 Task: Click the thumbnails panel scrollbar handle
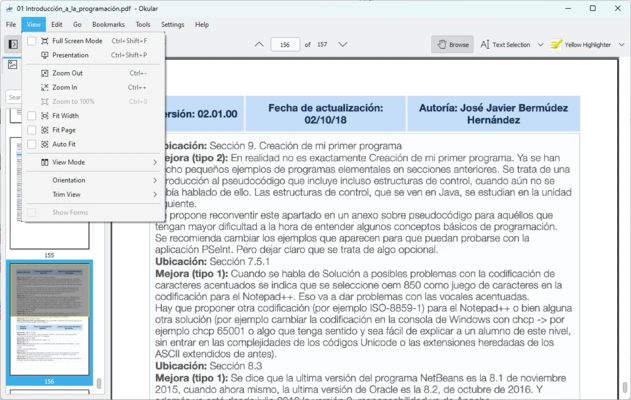(99, 384)
